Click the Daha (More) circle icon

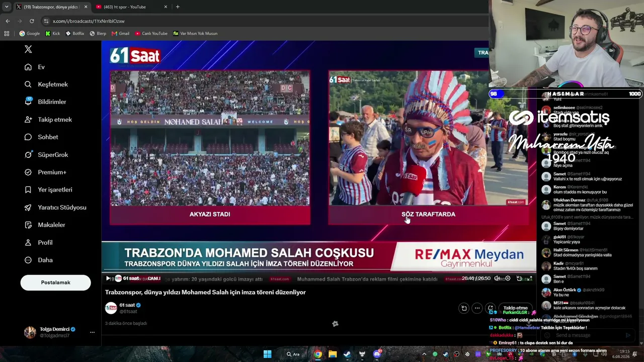pos(28,260)
